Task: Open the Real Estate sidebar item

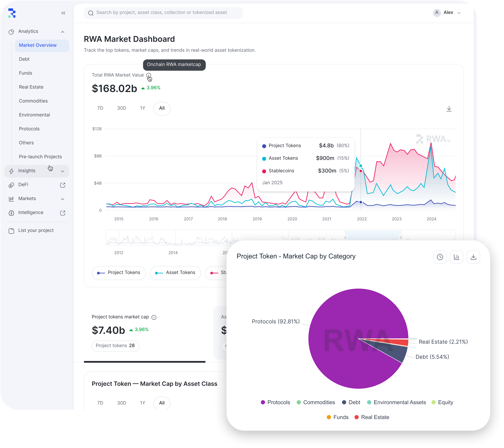Action: [31, 87]
